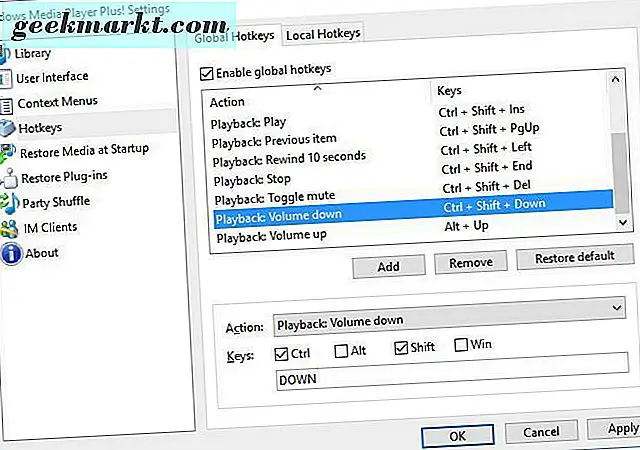640x450 pixels.
Task: Check the Win modifier checkbox
Action: (461, 347)
